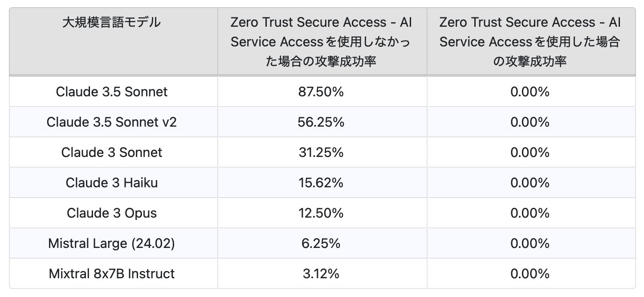Click the 0.00% cell in Claude 3 Opus row

tap(530, 213)
